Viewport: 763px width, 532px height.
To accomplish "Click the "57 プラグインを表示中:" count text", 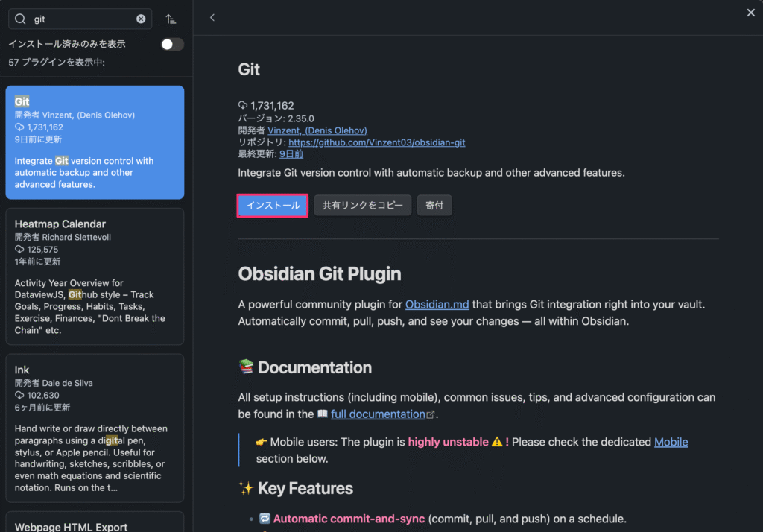I will coord(57,63).
